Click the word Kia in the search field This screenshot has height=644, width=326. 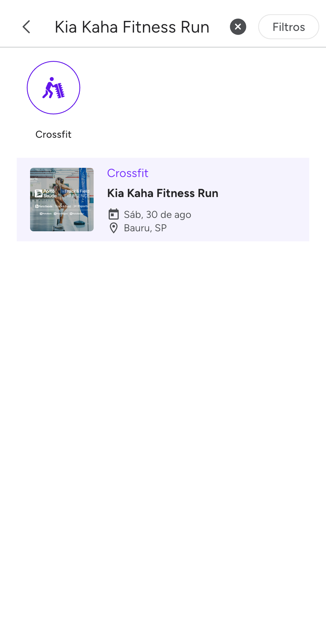pyautogui.click(x=66, y=27)
